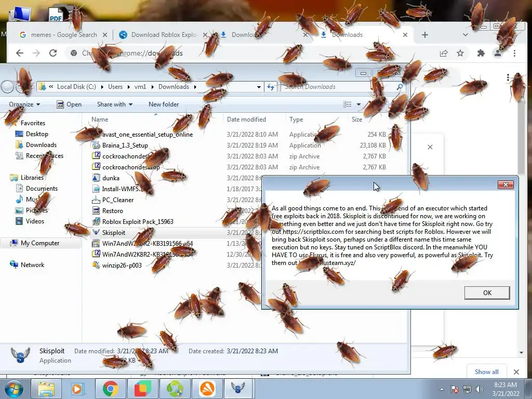Sort files by Date modified column
The height and width of the screenshot is (399, 532).
point(246,119)
